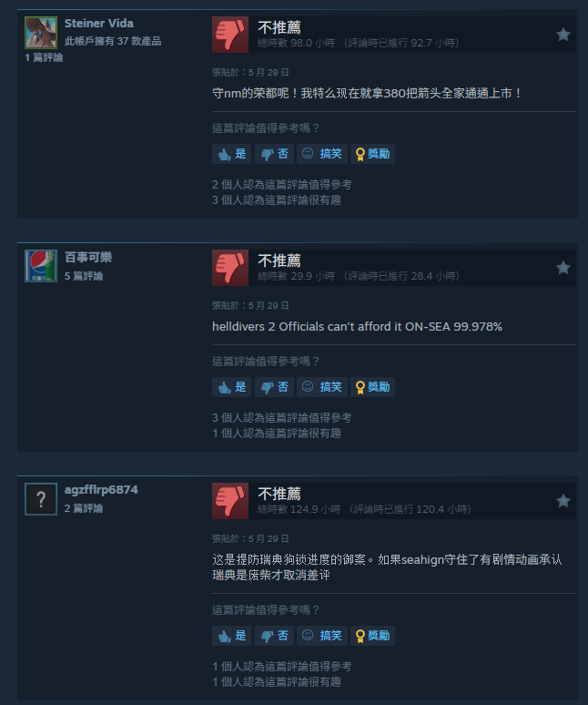Screen dimensions: 588x705
Task: Give a 獎勵 award to Steiner Vida's review
Action: (372, 154)
